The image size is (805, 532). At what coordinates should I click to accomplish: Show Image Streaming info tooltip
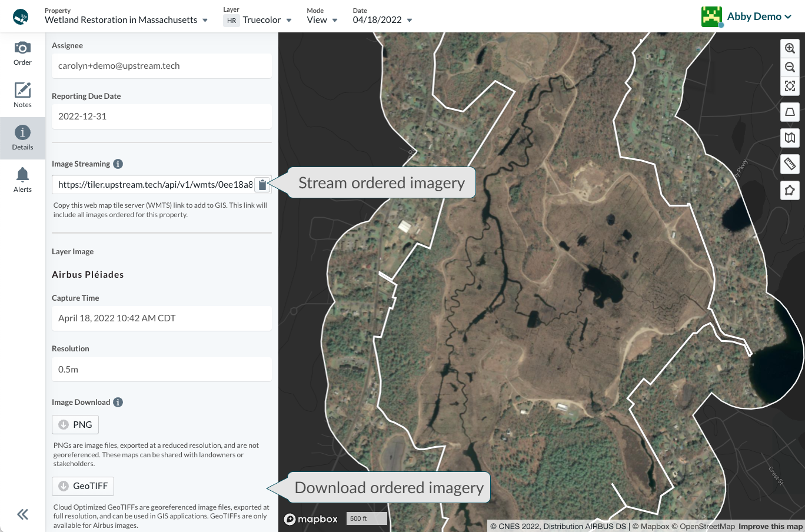118,164
